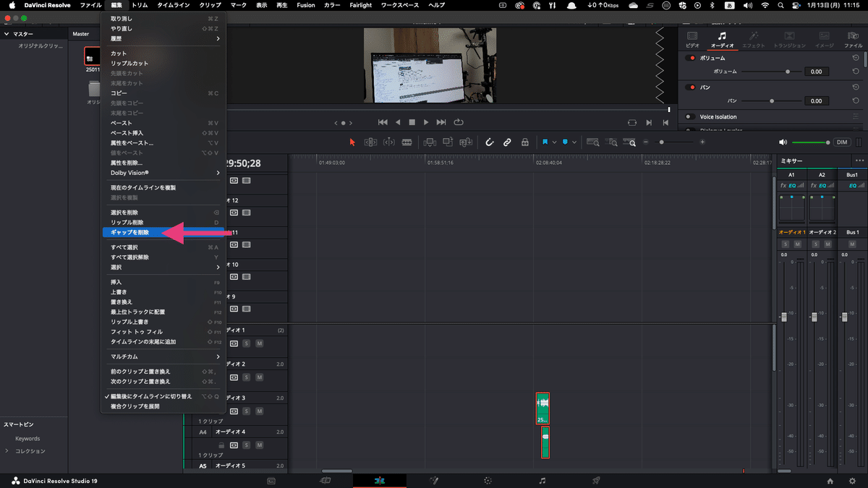Expand the コレクション smart bin
868x488 pixels.
coord(7,451)
